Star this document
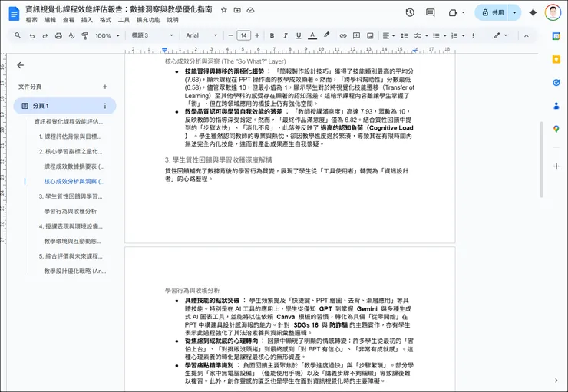568x392 pixels. point(224,10)
